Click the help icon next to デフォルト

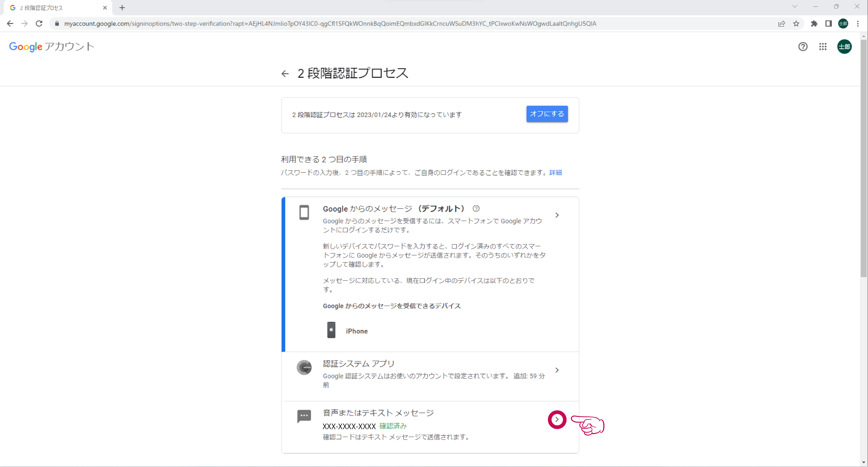click(476, 208)
